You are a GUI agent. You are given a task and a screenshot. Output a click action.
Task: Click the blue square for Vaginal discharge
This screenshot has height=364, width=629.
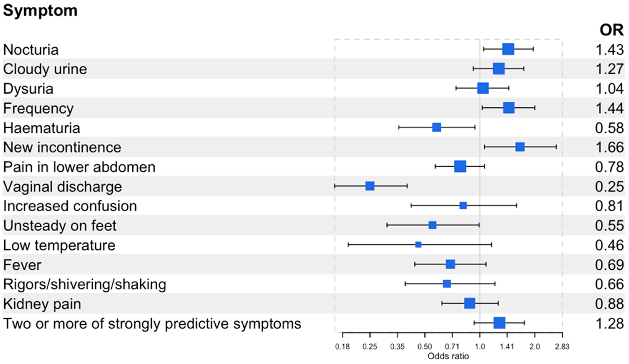[x=370, y=186]
